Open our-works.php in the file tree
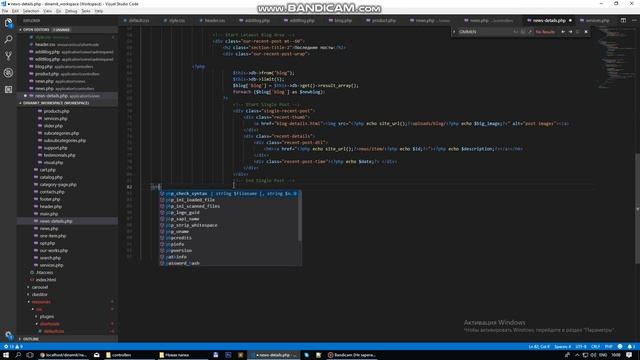This screenshot has width=640, height=360. [x=54, y=251]
